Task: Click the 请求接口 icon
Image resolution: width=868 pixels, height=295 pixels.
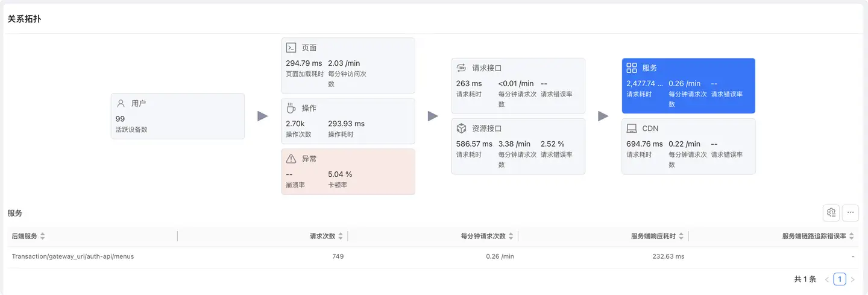Action: [x=461, y=68]
